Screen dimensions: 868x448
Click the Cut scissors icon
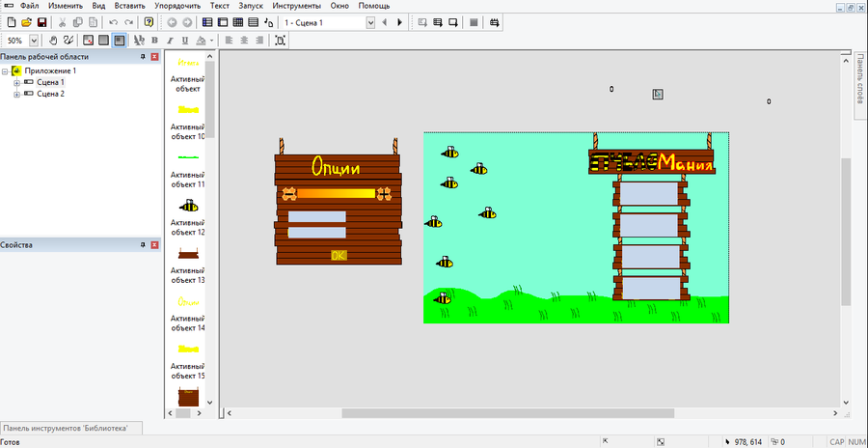pyautogui.click(x=62, y=23)
